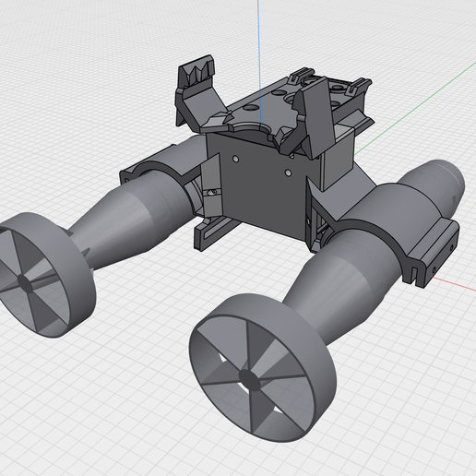Select the right propeller duct outer ring
Screen dimensions: 476x476
263,367
